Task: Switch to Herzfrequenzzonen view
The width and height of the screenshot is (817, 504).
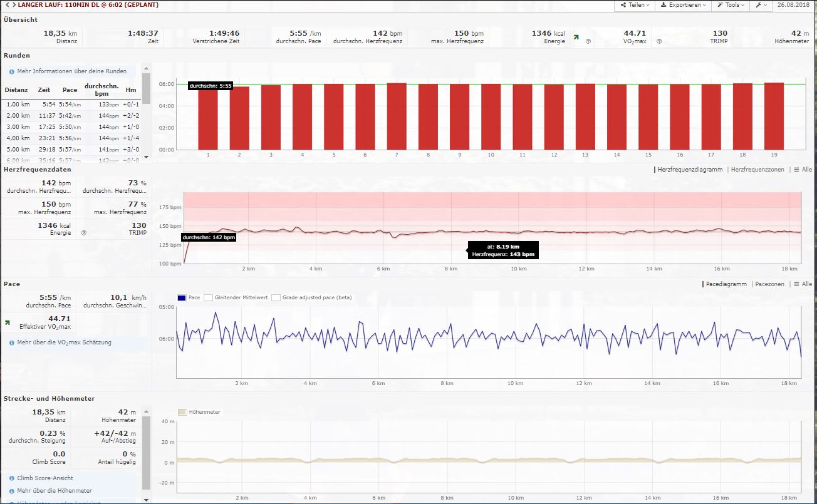Action: [757, 170]
